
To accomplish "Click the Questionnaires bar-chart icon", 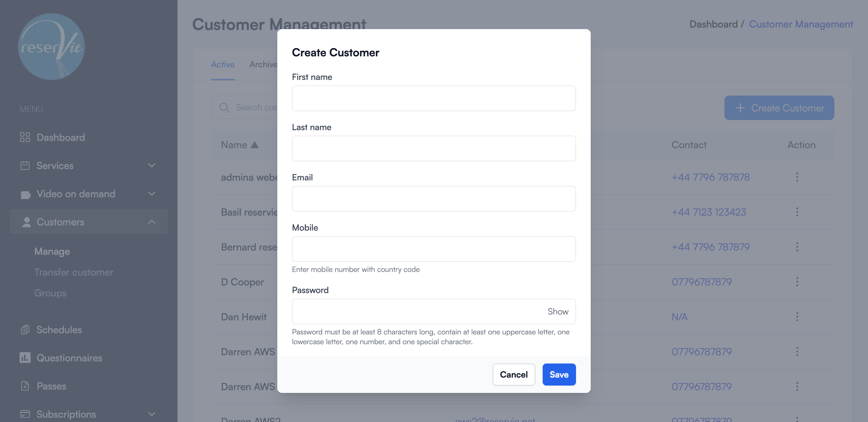I will [25, 358].
